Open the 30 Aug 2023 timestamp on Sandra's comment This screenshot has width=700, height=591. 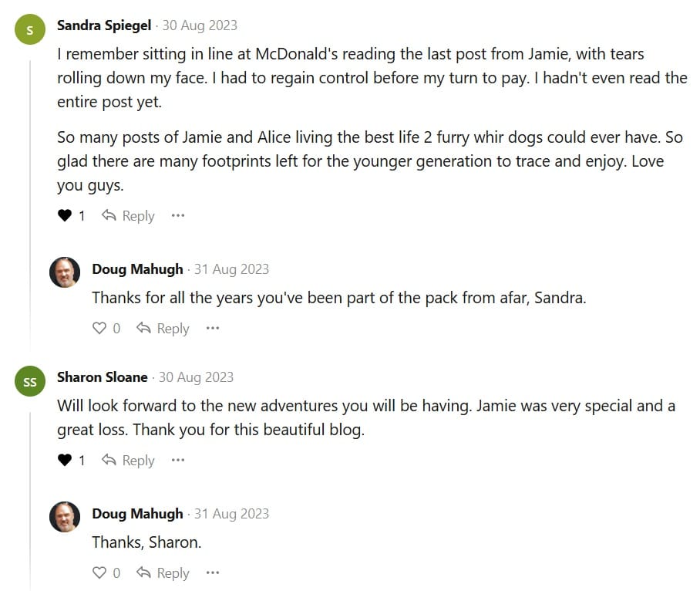tap(200, 25)
